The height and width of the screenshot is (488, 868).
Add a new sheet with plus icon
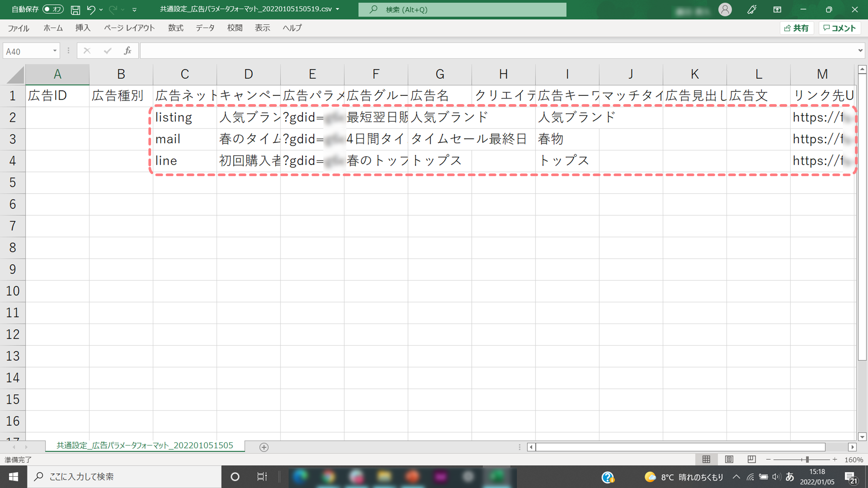click(x=264, y=447)
